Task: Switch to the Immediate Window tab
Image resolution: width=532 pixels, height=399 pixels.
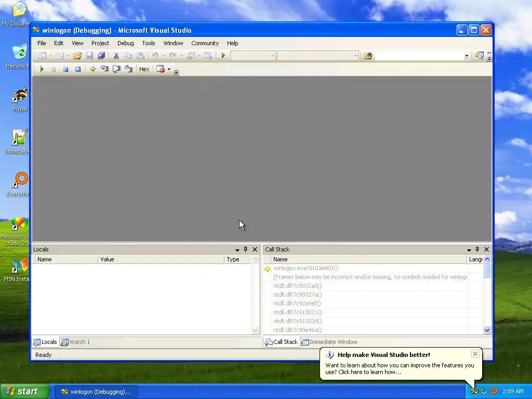Action: [329, 342]
